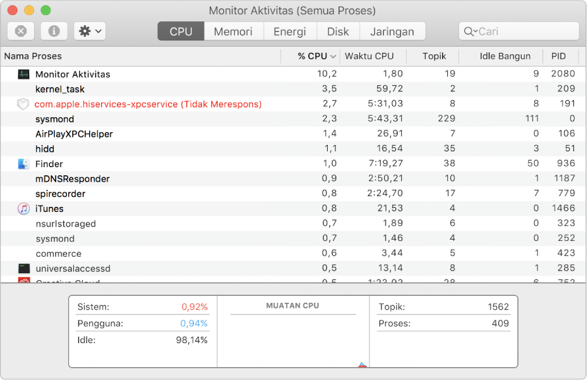
Task: Select the sysmond process with PID 252
Action: (x=293, y=238)
